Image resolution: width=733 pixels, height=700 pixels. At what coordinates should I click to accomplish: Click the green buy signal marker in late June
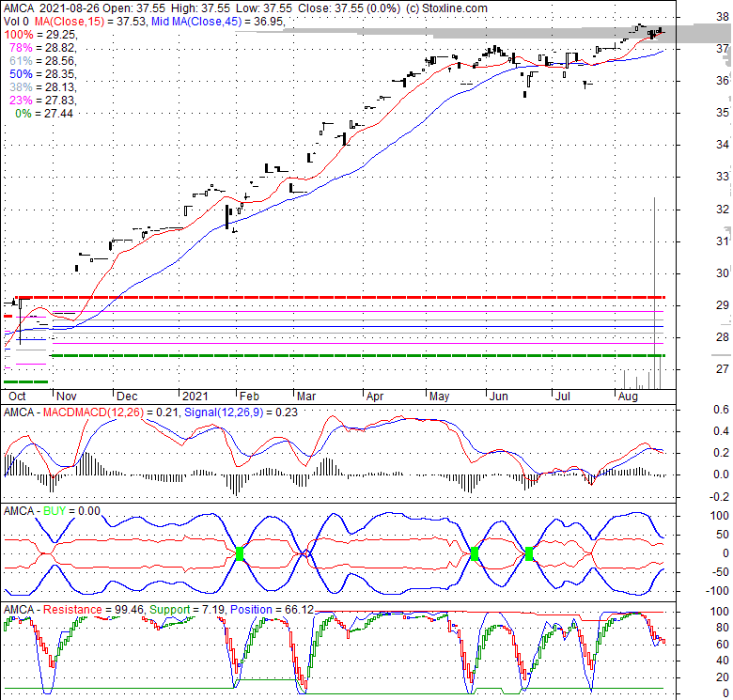click(x=529, y=553)
